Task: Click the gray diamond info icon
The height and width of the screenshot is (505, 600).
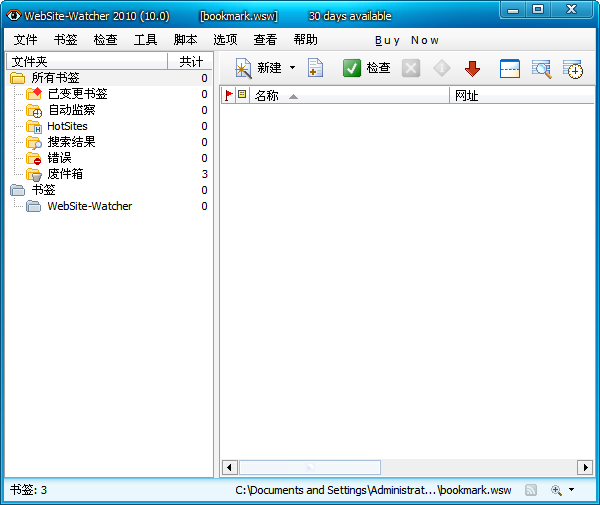Action: coord(442,68)
